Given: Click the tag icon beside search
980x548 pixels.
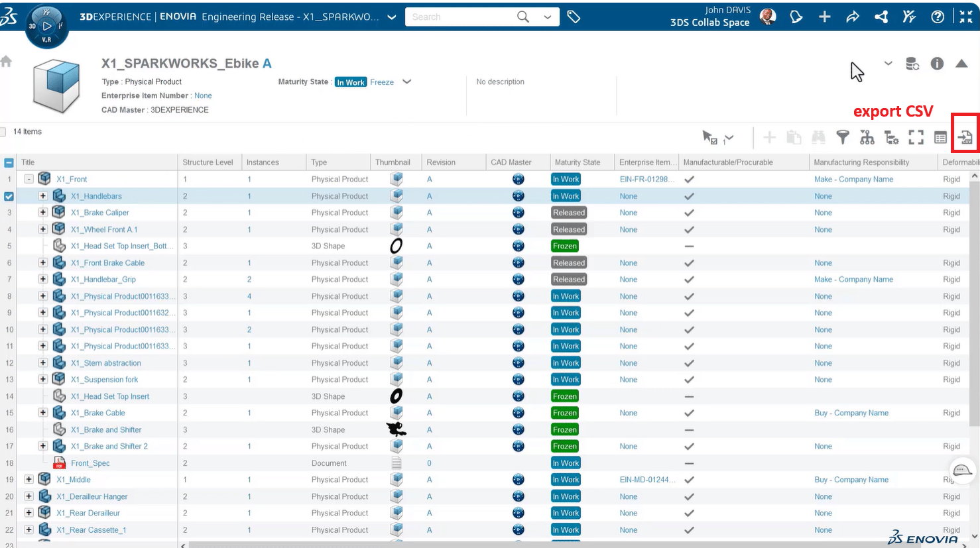Looking at the screenshot, I should coord(574,17).
